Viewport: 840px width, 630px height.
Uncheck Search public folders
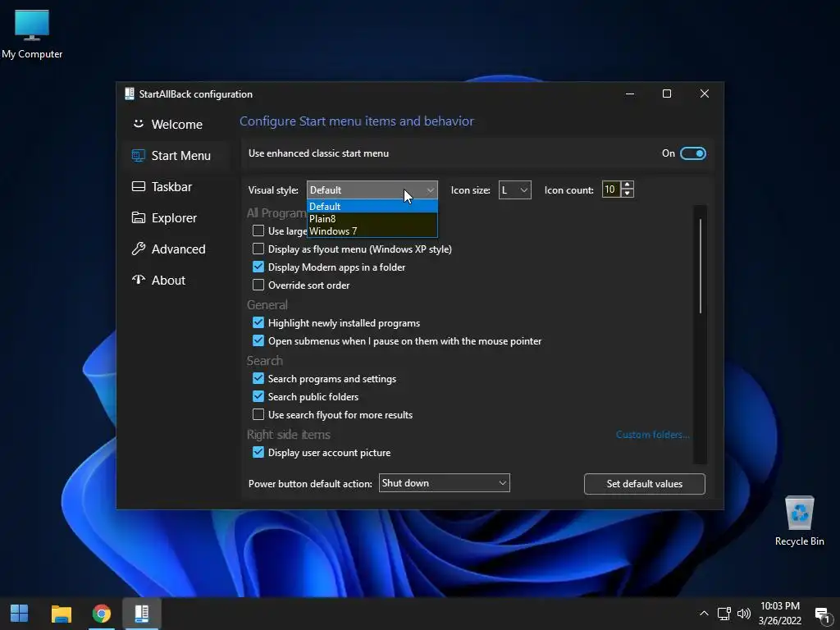[x=258, y=396]
